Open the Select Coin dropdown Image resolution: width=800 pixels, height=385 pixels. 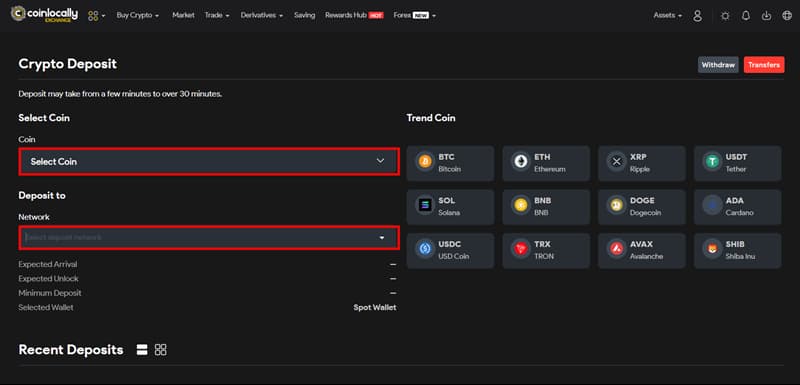click(x=209, y=161)
